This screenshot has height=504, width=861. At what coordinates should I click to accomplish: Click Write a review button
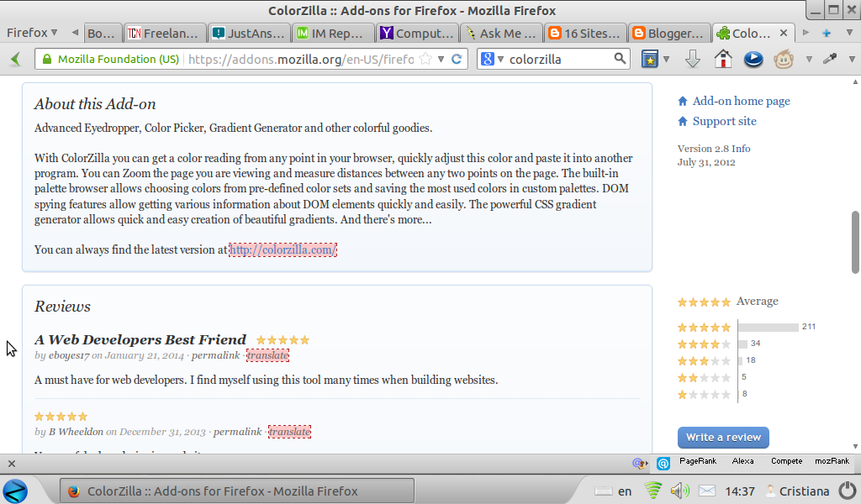[x=723, y=437]
